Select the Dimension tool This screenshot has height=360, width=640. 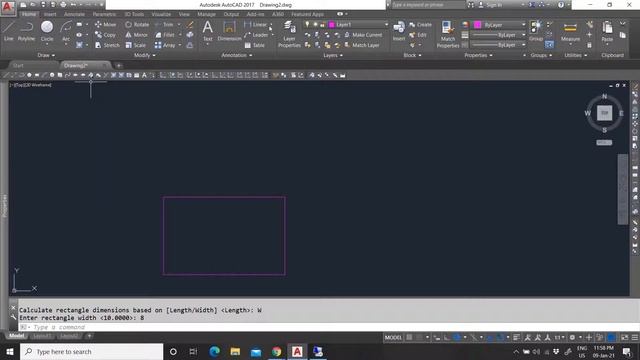tap(229, 31)
